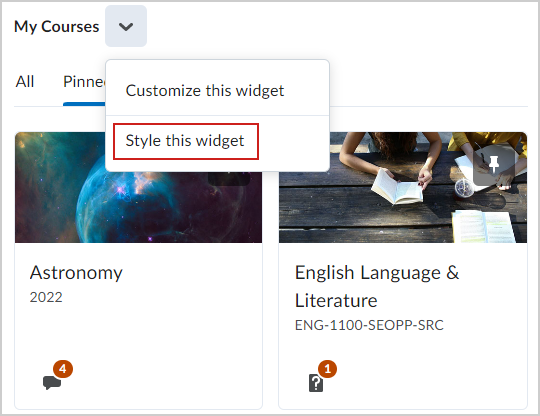Open the quiz question mark icon
The image size is (540, 416).
pos(316,383)
